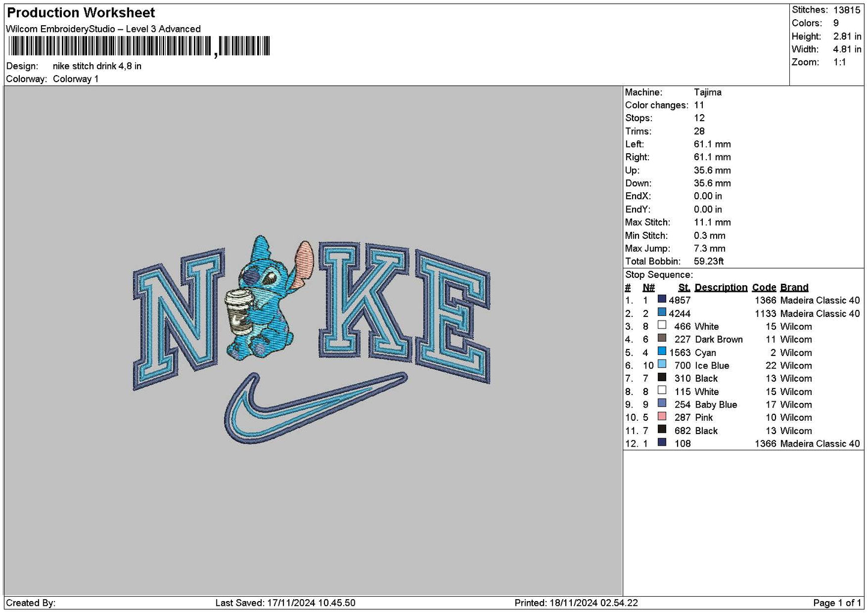The width and height of the screenshot is (868, 613).
Task: Click the embroidered letter E
Action: click(x=454, y=316)
